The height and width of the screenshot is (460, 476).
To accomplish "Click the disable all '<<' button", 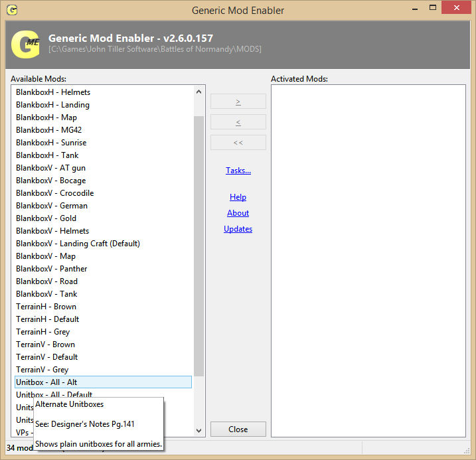I will 238,142.
